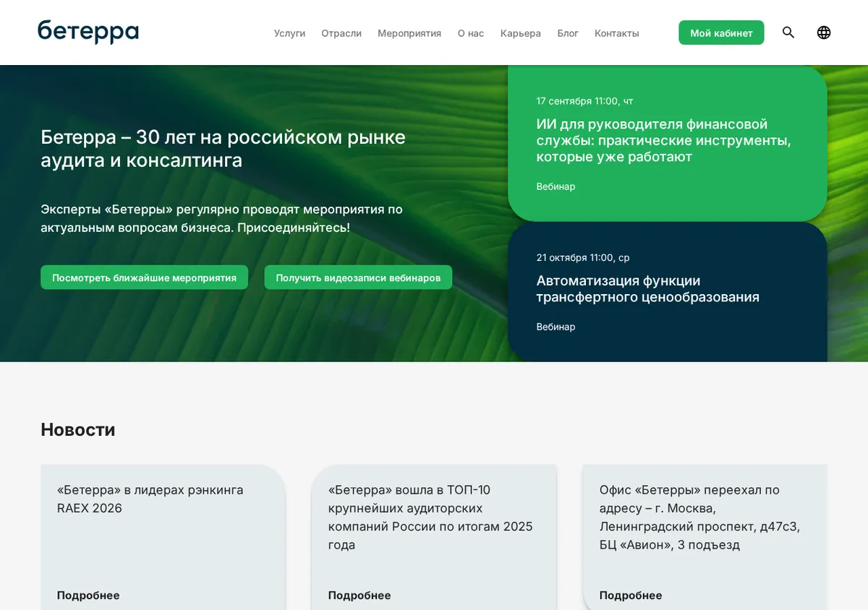Click Посмотреть ближайшие мероприятия button

(x=144, y=278)
